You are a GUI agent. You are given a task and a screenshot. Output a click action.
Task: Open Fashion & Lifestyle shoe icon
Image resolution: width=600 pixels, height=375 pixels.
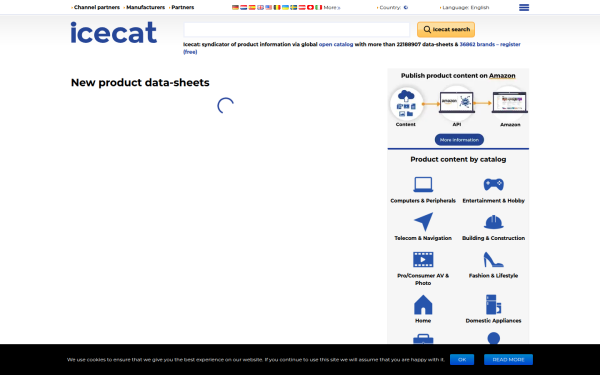click(494, 259)
